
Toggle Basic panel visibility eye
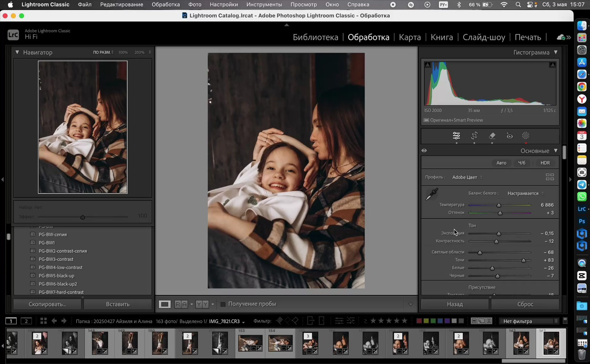click(x=424, y=151)
